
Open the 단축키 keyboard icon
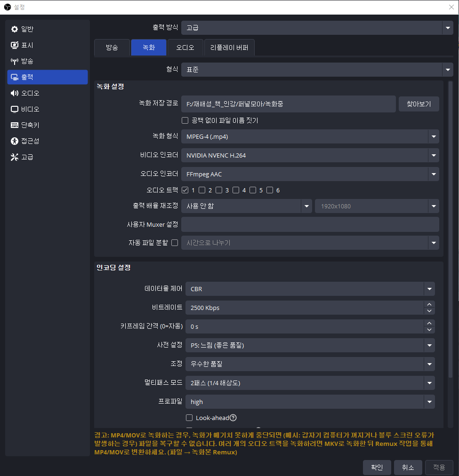[x=14, y=125]
